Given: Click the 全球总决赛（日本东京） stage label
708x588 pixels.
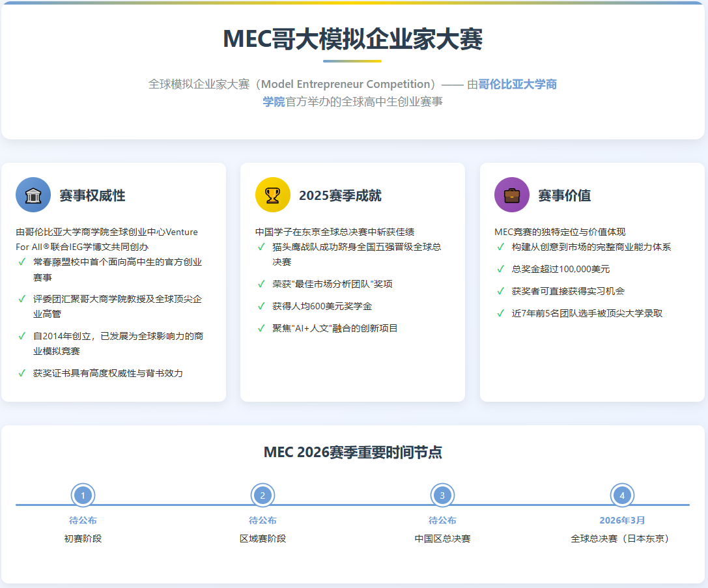Looking at the screenshot, I should click(x=622, y=539).
